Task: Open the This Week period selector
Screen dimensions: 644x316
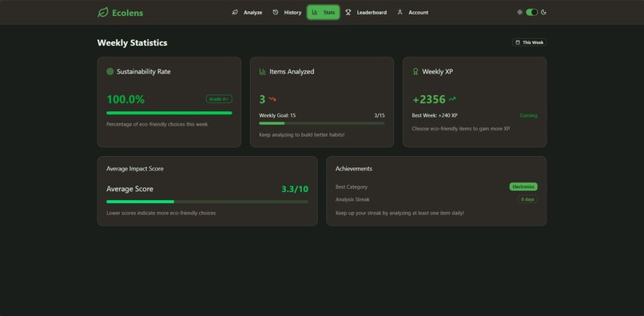Action: 530,42
